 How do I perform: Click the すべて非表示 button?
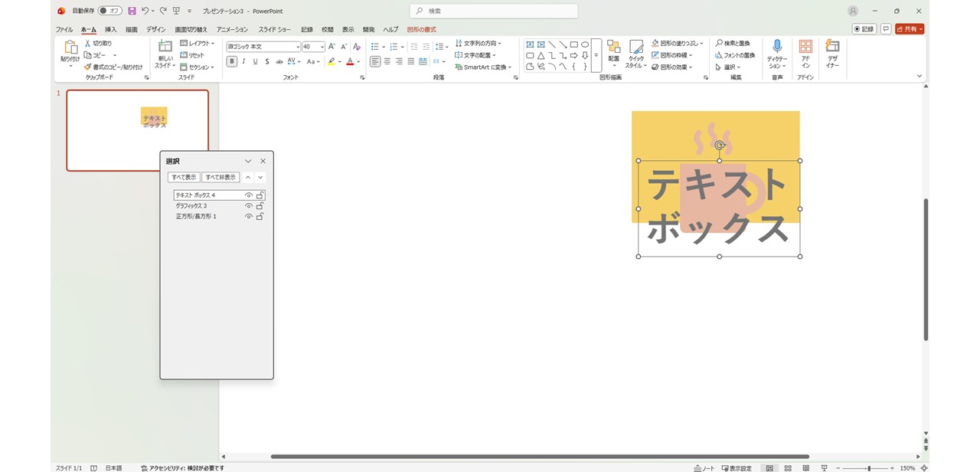click(220, 177)
